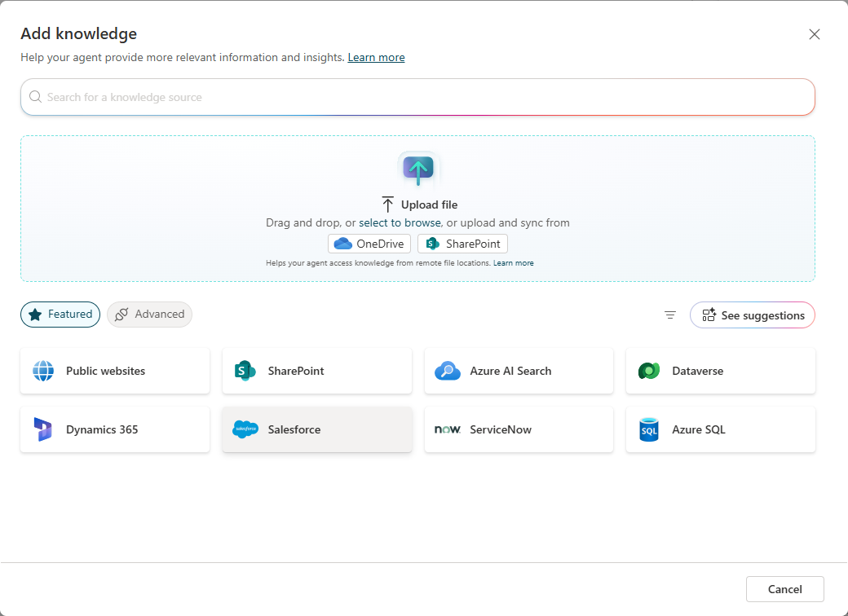Switch to the Featured tab
This screenshot has width=848, height=616.
coord(60,315)
